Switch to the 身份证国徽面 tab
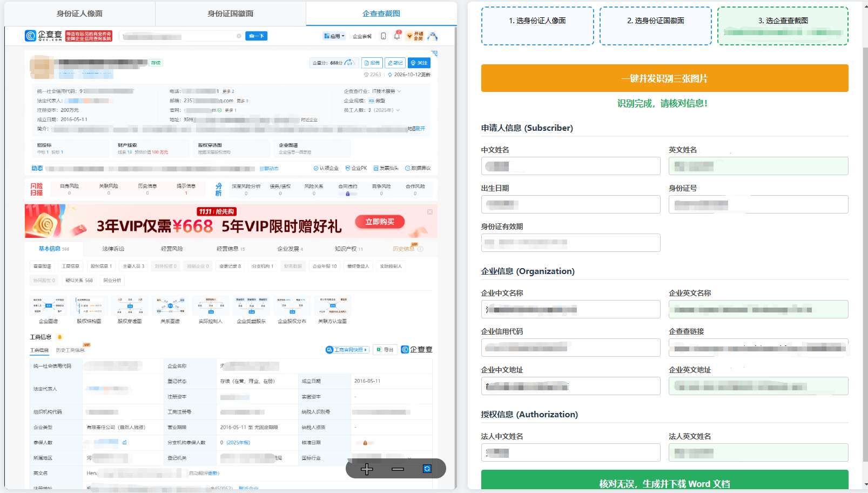Image resolution: width=868 pixels, height=493 pixels. point(231,14)
